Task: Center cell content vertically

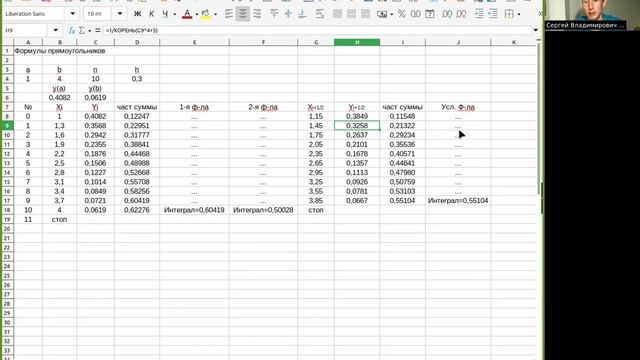Action: [288, 14]
